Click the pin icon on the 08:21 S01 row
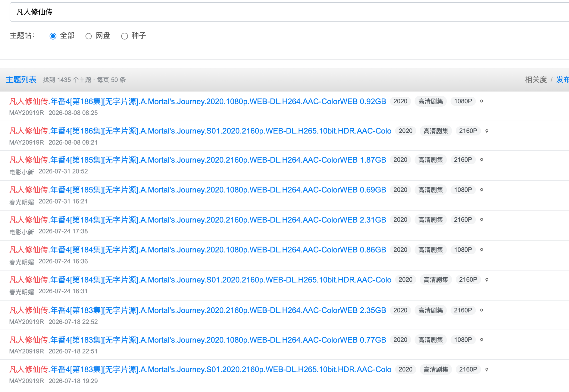 point(487,131)
